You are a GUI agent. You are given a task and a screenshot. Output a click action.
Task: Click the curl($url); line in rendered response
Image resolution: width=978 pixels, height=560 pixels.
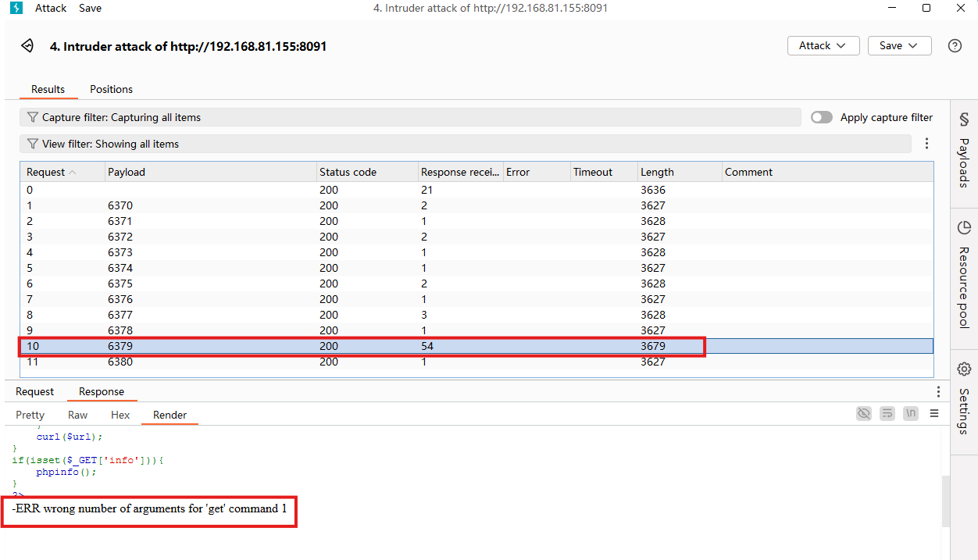pyautogui.click(x=69, y=437)
